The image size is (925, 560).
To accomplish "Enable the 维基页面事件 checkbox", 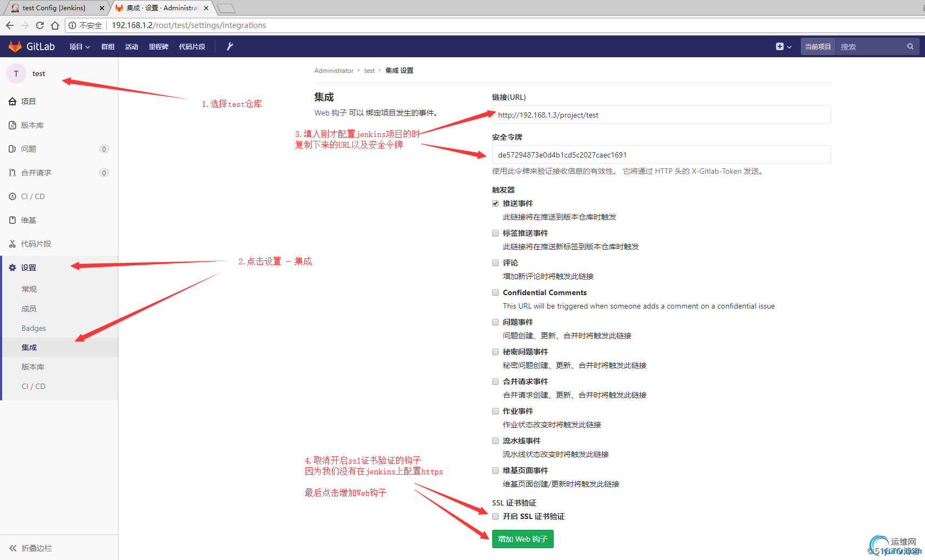I will (495, 470).
